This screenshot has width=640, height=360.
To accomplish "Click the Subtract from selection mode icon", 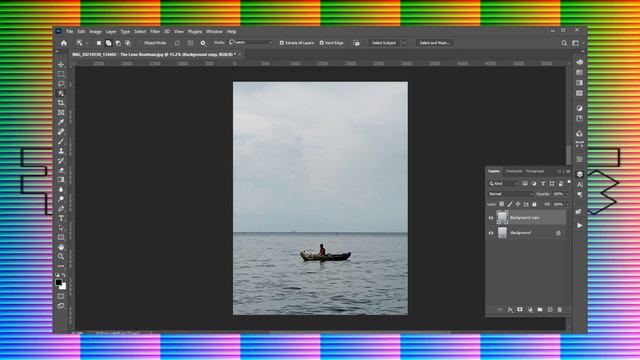I will click(x=118, y=43).
